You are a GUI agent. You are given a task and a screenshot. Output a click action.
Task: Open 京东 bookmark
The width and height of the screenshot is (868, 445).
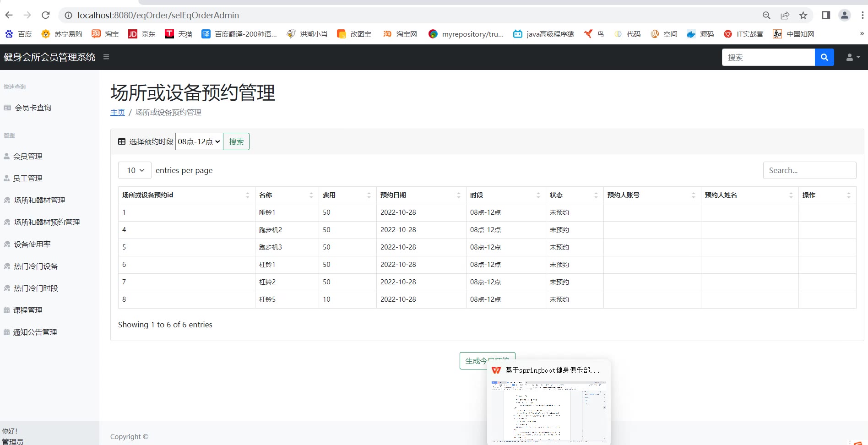coord(142,34)
